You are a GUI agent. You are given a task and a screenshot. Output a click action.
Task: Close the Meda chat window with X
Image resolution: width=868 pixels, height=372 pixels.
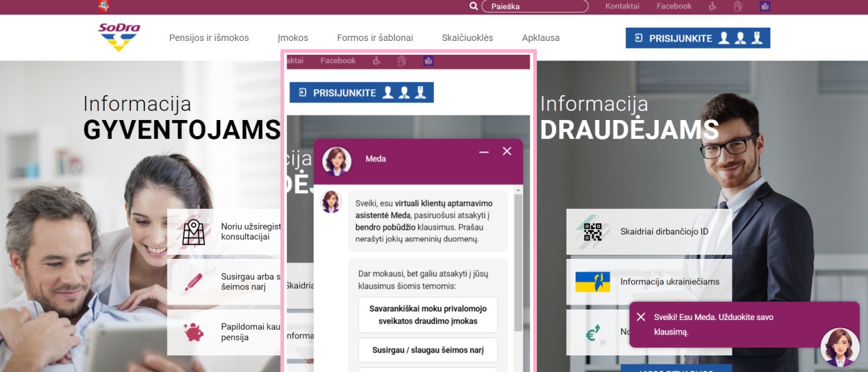tap(507, 151)
